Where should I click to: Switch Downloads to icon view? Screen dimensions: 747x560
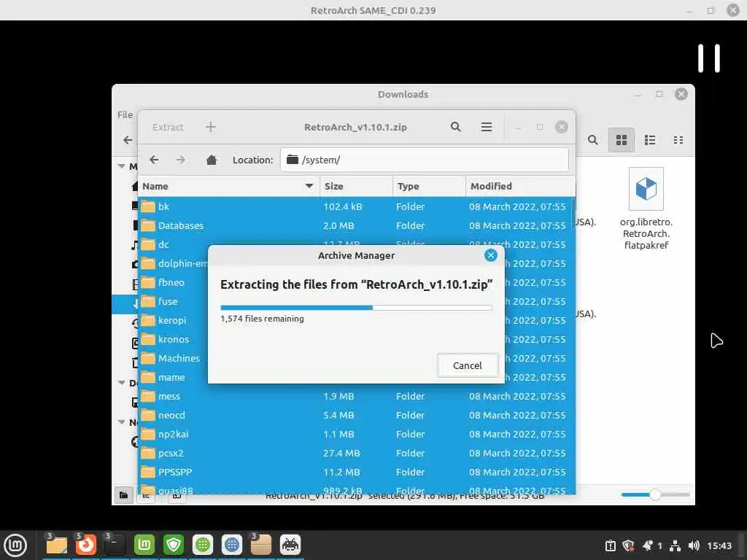click(622, 140)
